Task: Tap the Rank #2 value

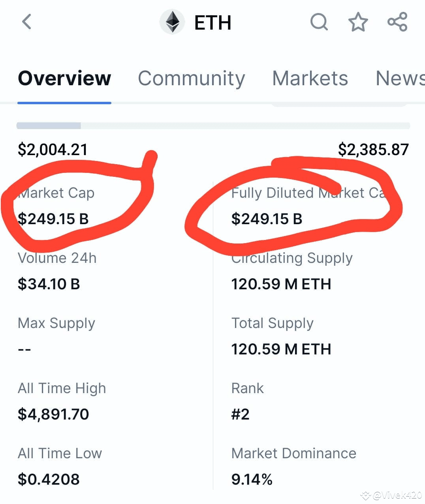Action: pyautogui.click(x=241, y=414)
